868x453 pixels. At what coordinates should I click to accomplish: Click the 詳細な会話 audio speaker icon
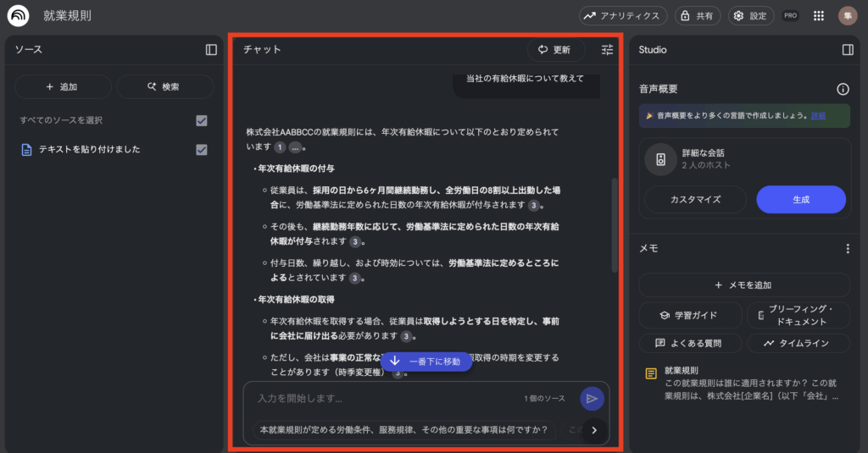click(x=660, y=160)
